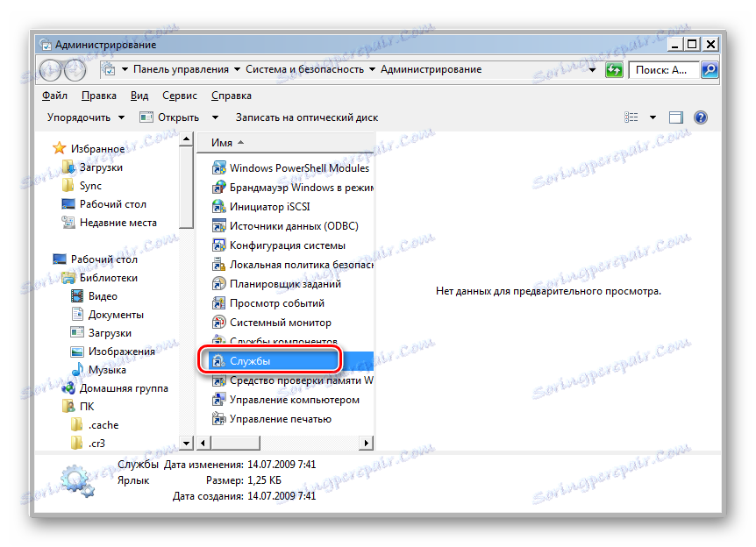Toggle the preview pane icon
This screenshot has width=756, height=547.
pyautogui.click(x=675, y=117)
